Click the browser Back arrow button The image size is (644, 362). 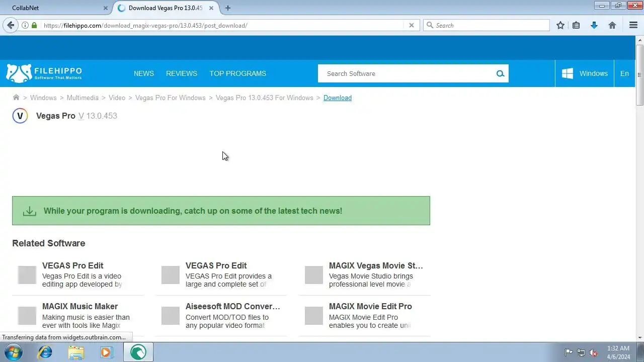(x=11, y=25)
